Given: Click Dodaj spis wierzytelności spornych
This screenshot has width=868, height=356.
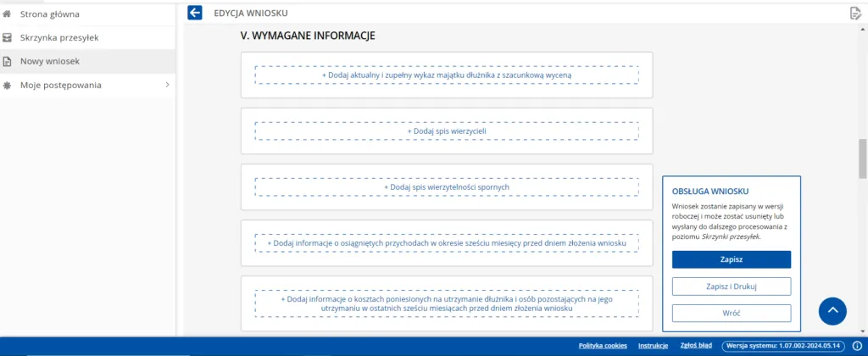Looking at the screenshot, I should point(447,187).
